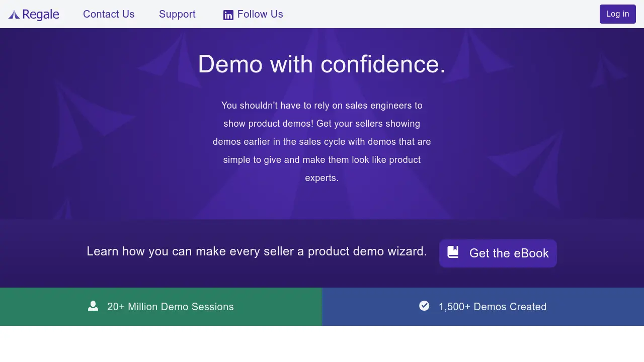Click the product demo wizard promo text
The image size is (644, 362).
pyautogui.click(x=257, y=251)
